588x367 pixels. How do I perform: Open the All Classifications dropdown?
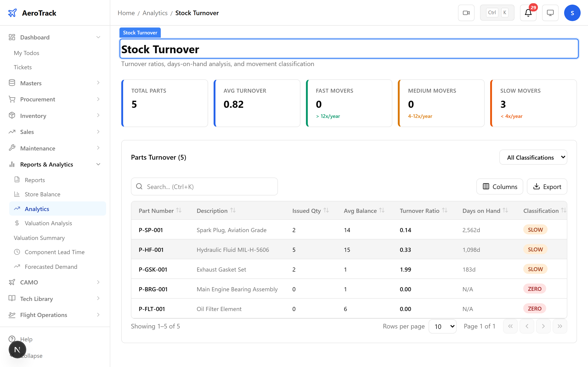pos(533,157)
